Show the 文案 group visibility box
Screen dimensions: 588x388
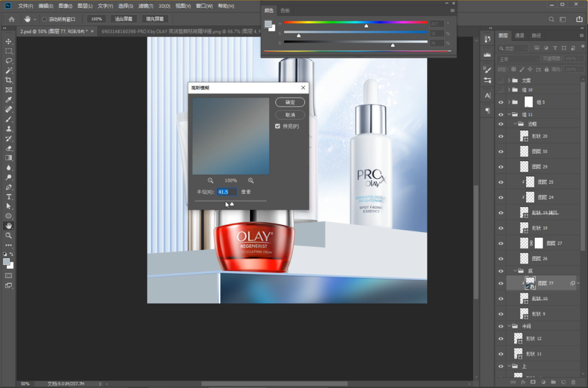(x=501, y=80)
